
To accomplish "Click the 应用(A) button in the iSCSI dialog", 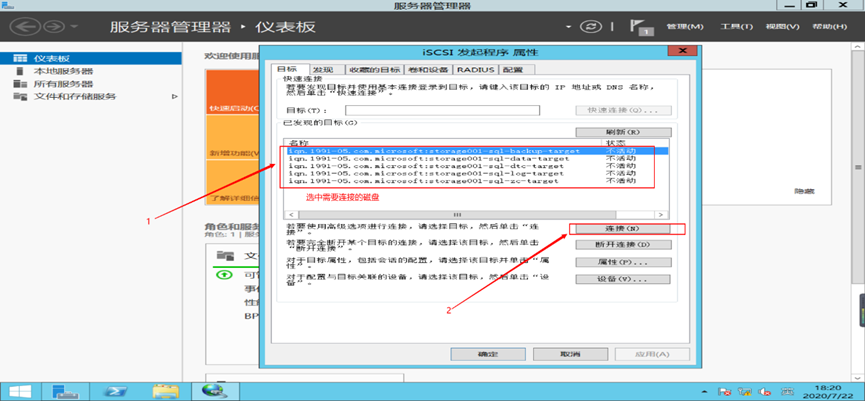I will pos(652,354).
